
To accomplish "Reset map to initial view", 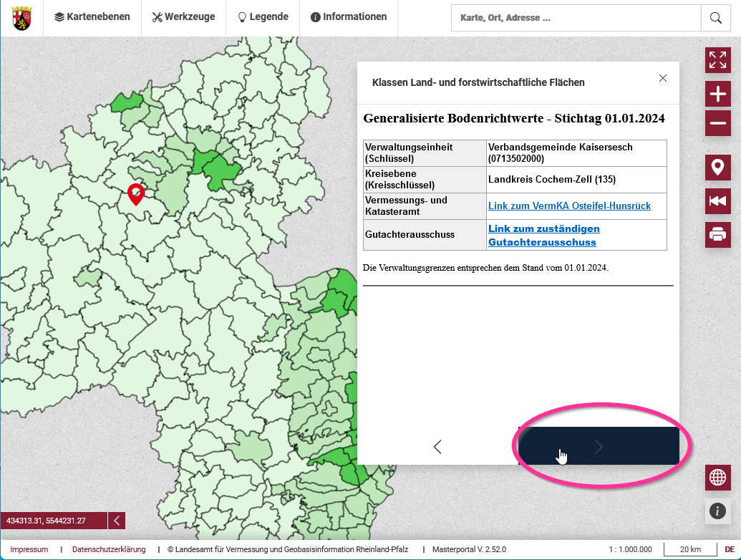I will (717, 201).
